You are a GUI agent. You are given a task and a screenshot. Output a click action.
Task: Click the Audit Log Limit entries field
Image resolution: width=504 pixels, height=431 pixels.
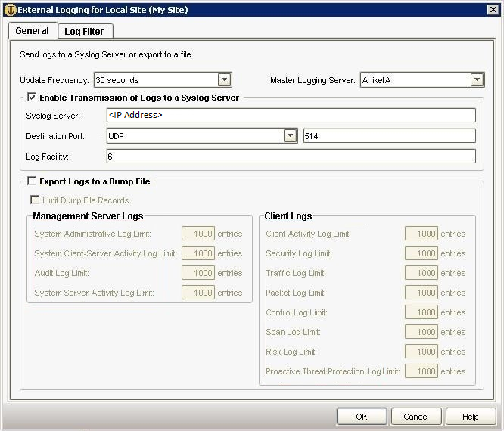click(x=198, y=273)
